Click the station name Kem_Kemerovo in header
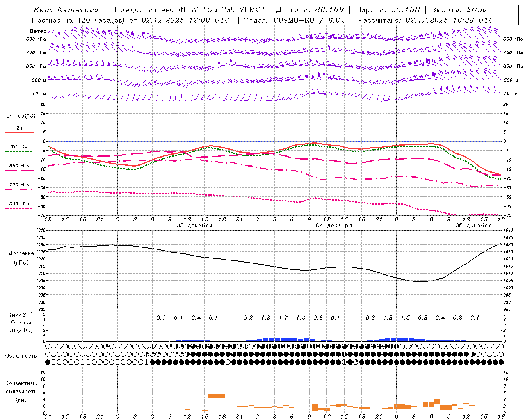The image size is (525, 420). (66, 10)
